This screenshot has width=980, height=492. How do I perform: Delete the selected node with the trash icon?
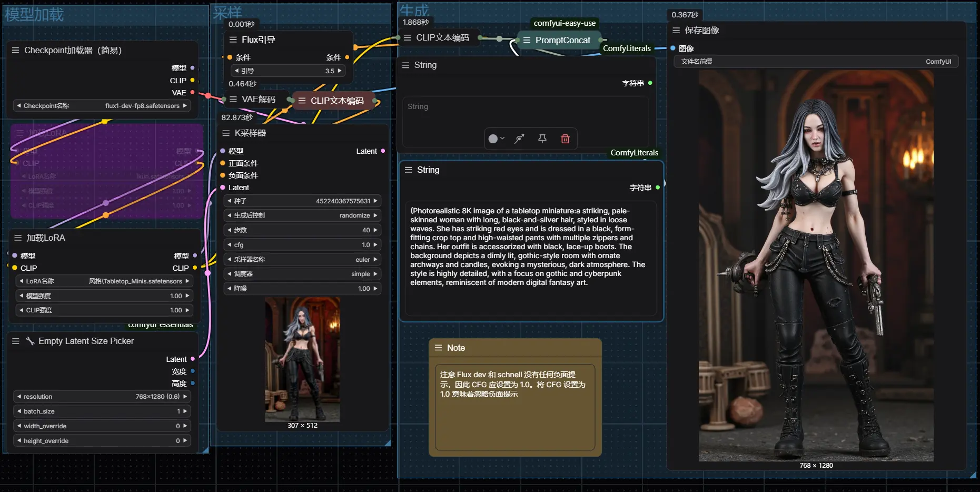pyautogui.click(x=565, y=139)
